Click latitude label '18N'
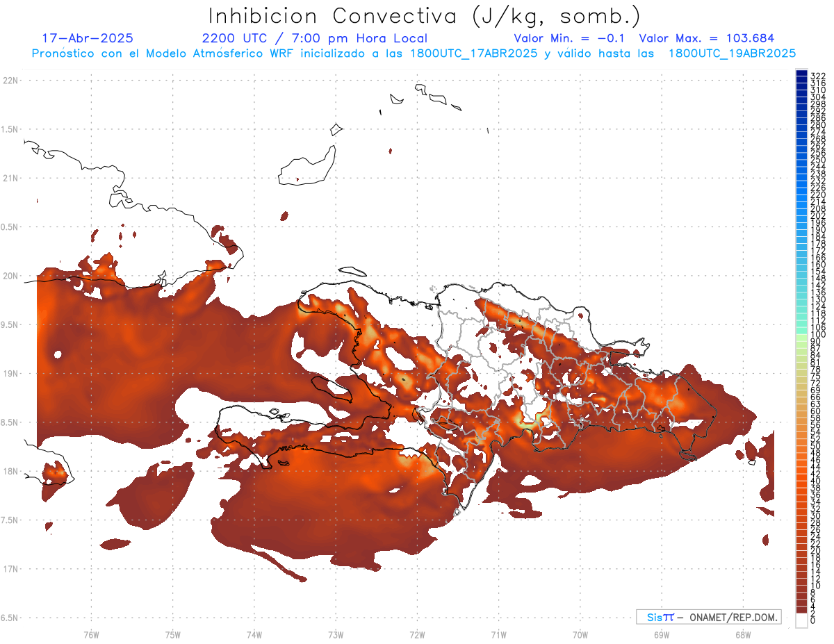Screen dimensions: 834x644 coord(10,471)
